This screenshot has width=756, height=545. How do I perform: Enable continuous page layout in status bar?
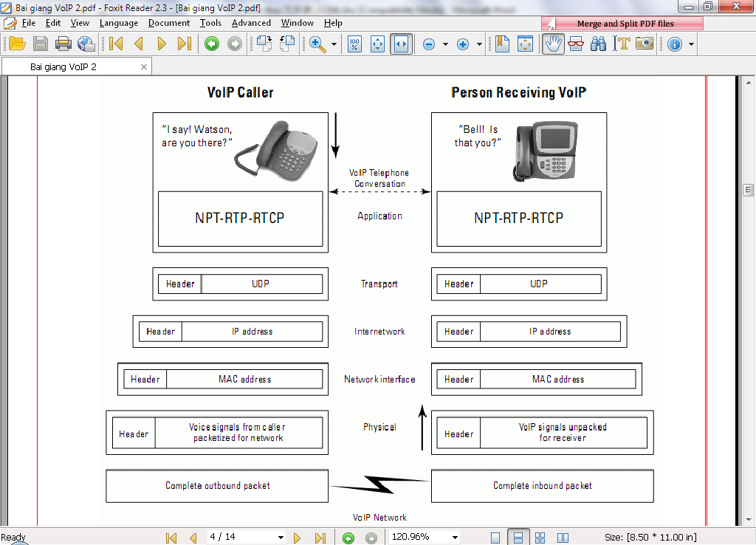pyautogui.click(x=518, y=537)
